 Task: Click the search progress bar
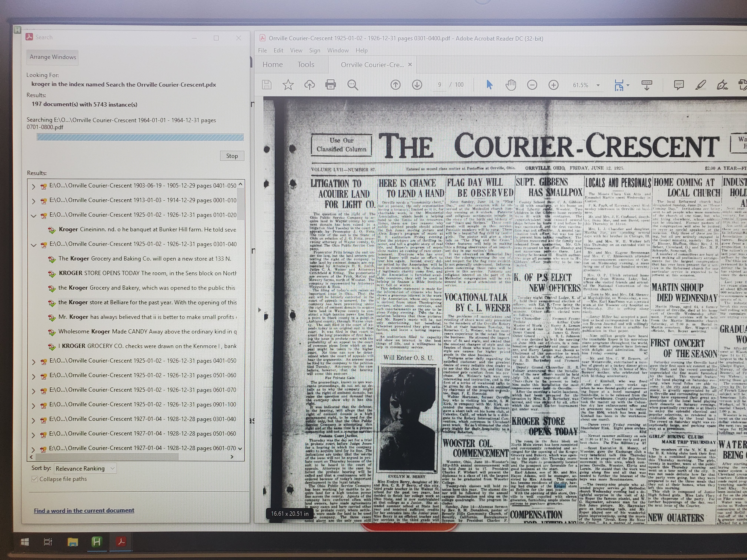[x=140, y=137]
